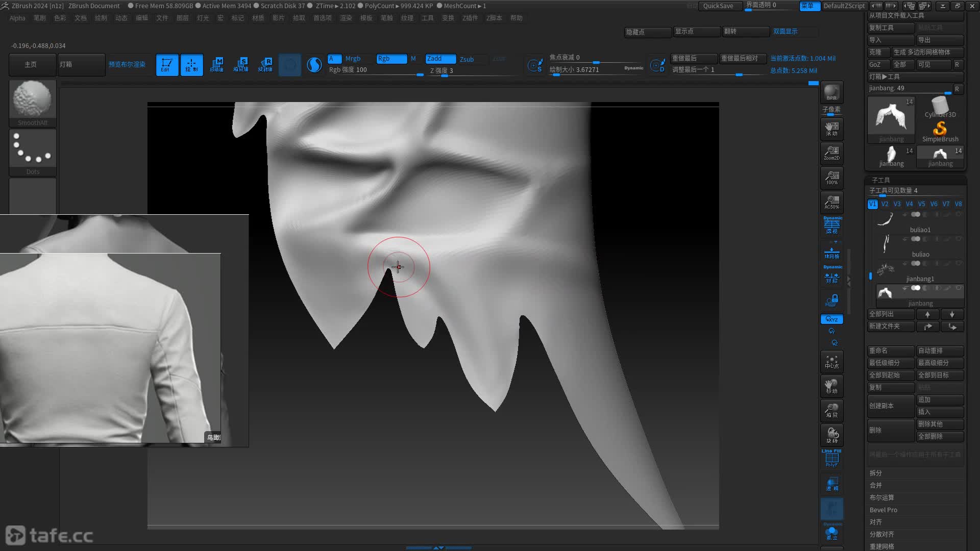
Task: Click the AC50% half-size icon
Action: [x=831, y=202]
